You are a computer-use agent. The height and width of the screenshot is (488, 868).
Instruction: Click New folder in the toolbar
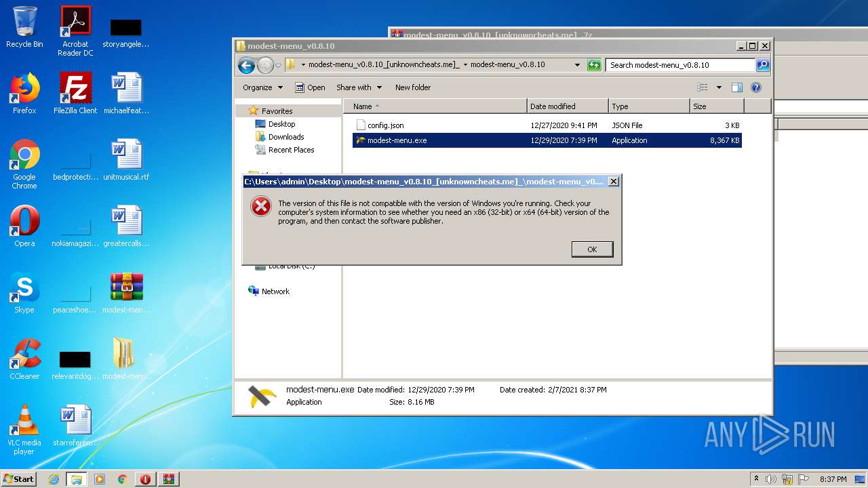(x=413, y=87)
